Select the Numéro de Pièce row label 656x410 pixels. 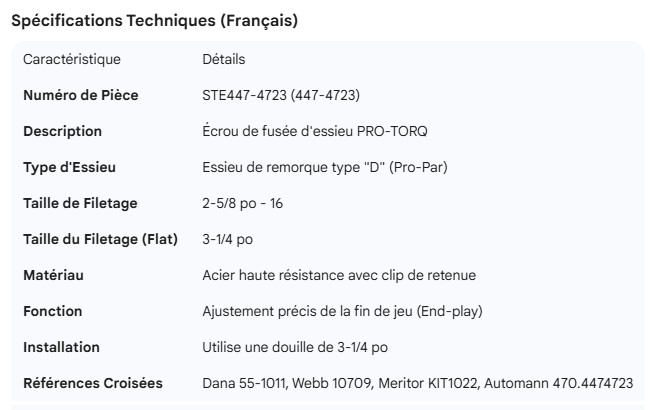pyautogui.click(x=81, y=95)
